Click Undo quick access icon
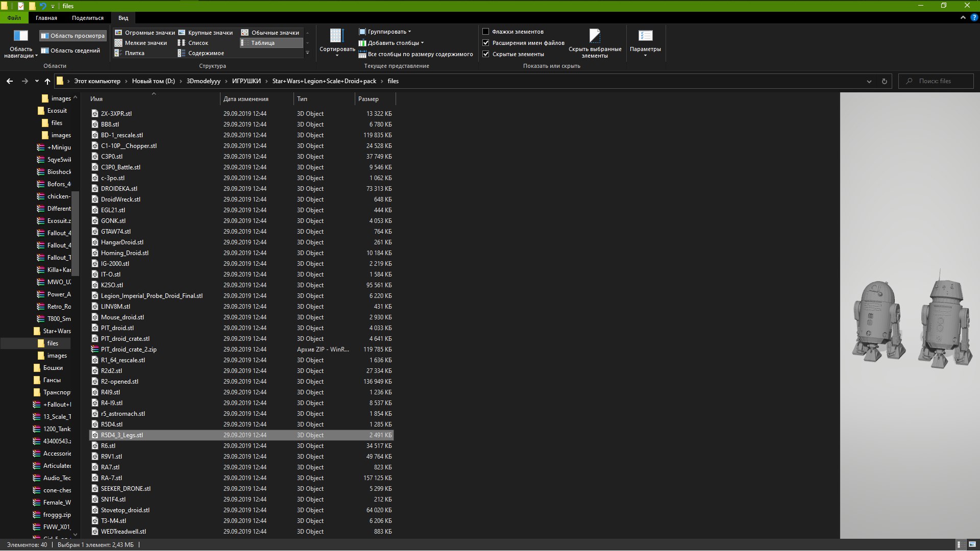980x551 pixels. [43, 6]
